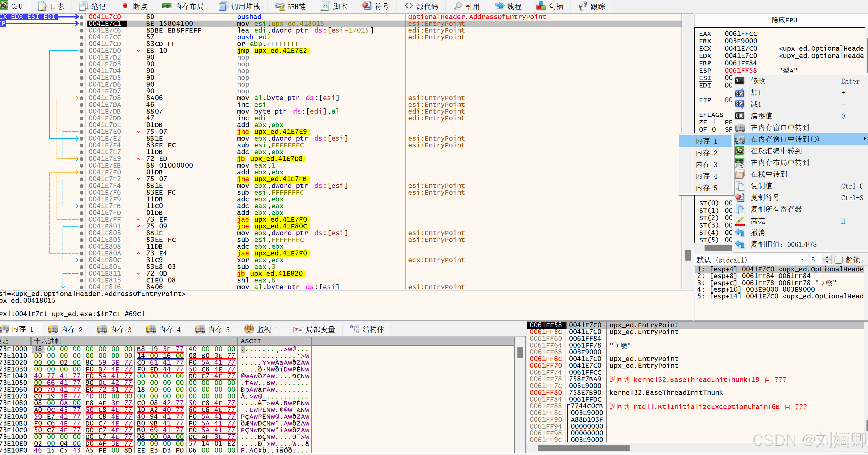Image resolution: width=868 pixels, height=455 pixels.
Task: Click the 线程 threads tab icon
Action: [499, 6]
